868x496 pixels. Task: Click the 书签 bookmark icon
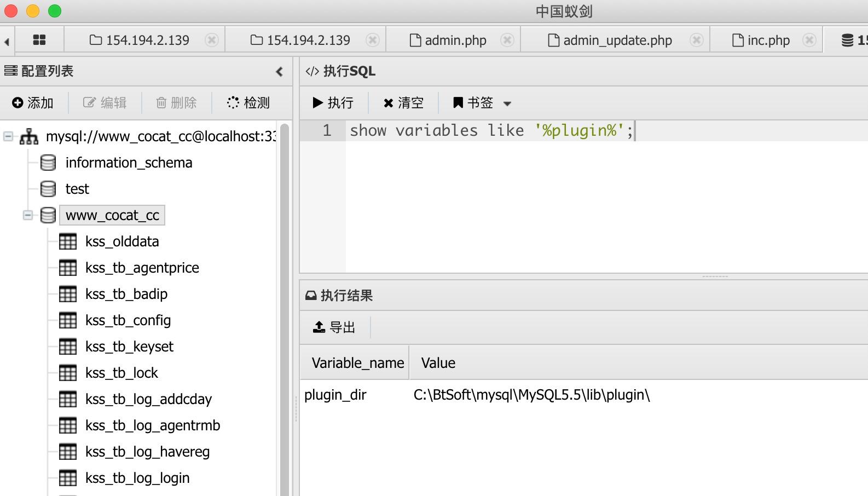click(x=458, y=102)
